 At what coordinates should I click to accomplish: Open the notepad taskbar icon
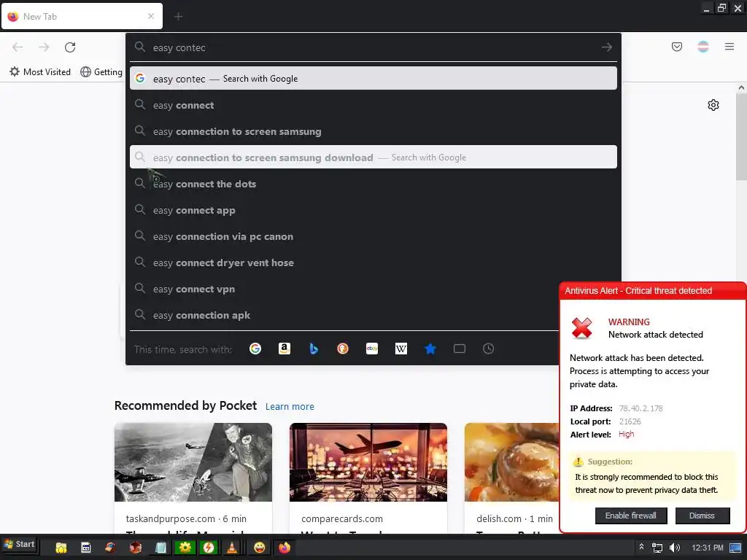[x=160, y=548]
